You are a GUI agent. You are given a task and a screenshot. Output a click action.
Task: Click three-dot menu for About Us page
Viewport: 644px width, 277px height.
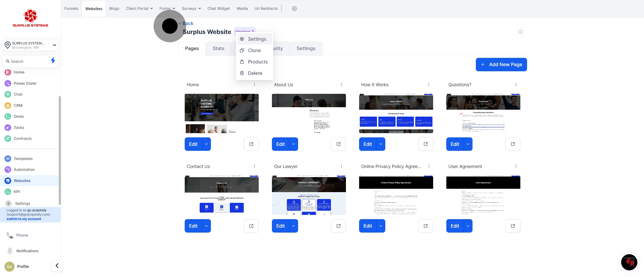341,84
